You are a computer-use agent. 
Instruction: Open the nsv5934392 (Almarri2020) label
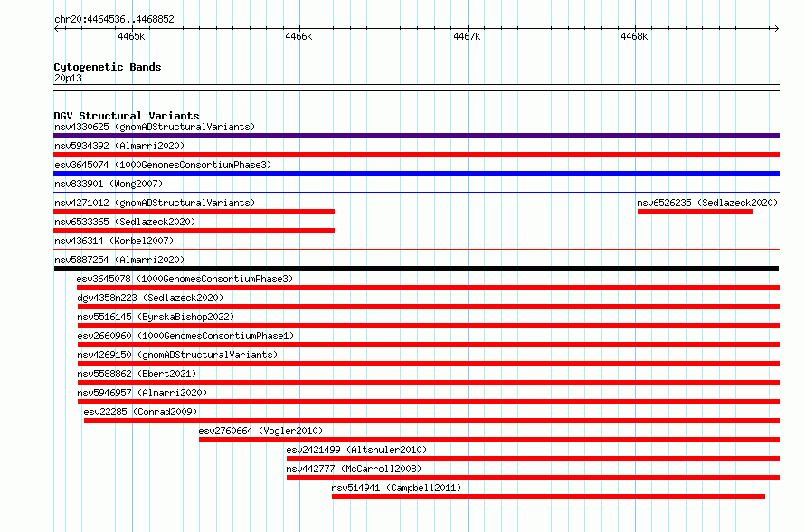pos(119,146)
